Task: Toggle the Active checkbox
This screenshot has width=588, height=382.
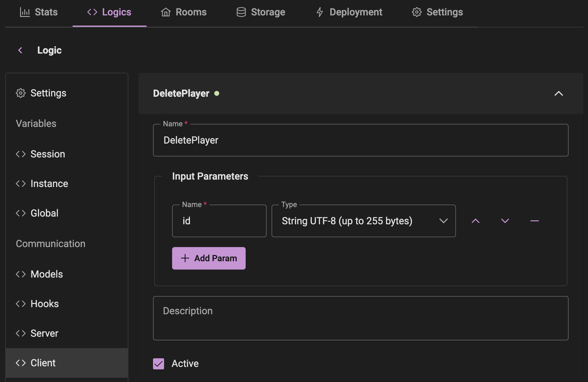Action: 159,364
